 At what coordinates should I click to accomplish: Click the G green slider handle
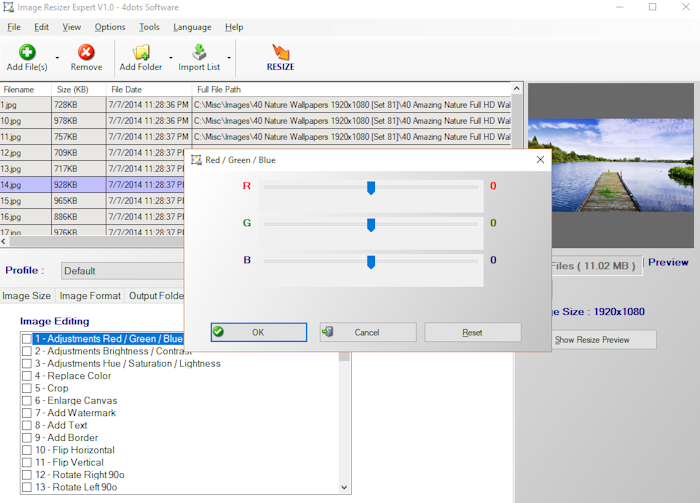click(x=371, y=225)
